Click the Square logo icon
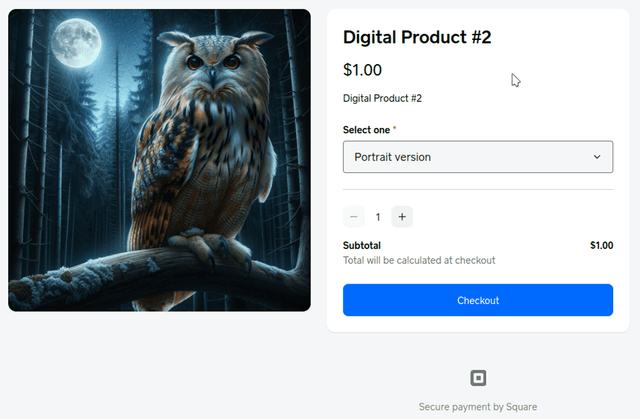Screen dimensions: 640x419 (478, 378)
